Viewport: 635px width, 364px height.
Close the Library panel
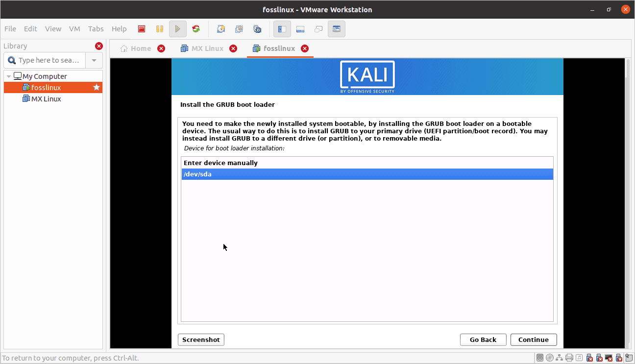click(99, 46)
